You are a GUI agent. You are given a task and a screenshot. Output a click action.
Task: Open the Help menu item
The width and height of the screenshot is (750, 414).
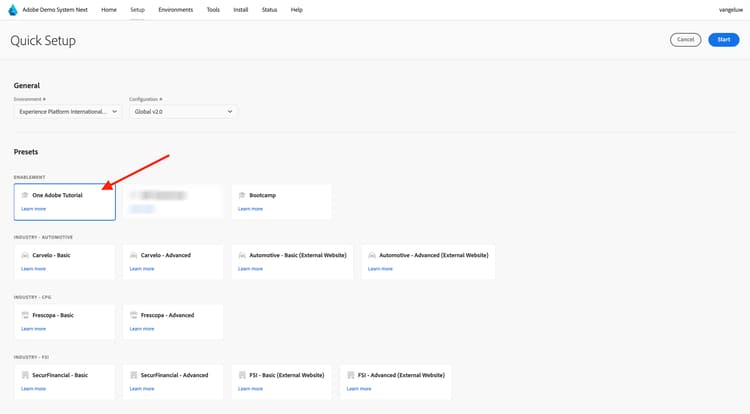click(297, 10)
